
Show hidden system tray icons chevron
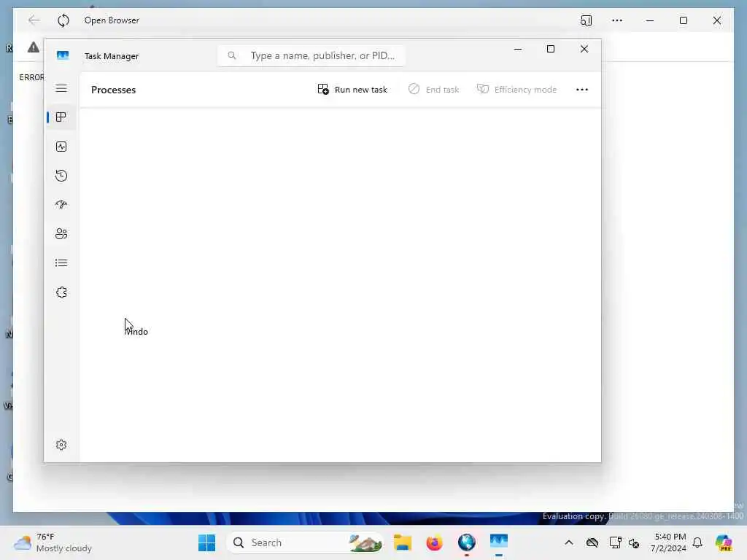569,542
